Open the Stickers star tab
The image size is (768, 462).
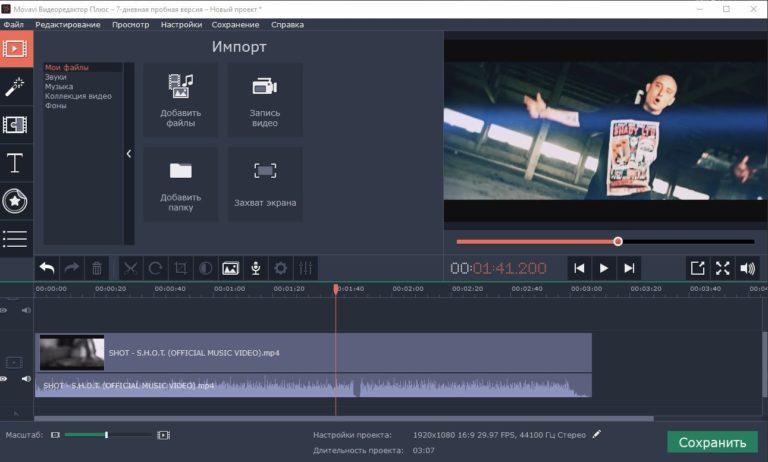pos(16,201)
